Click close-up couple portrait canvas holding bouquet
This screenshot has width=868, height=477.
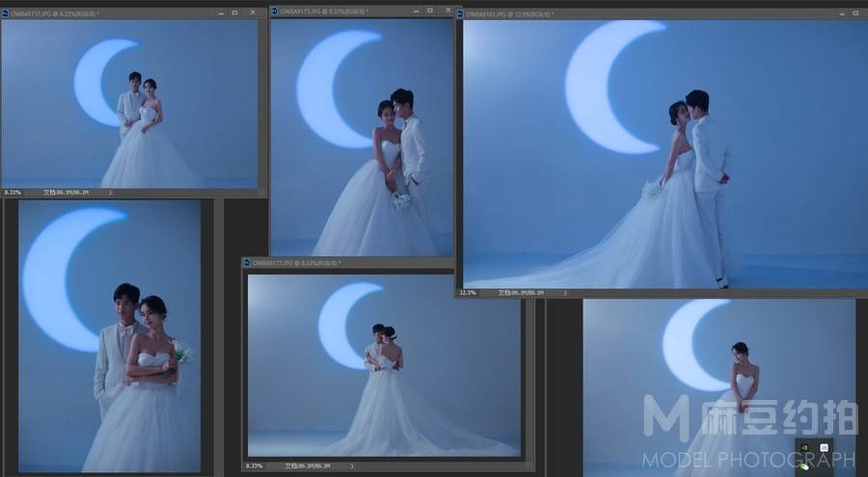coord(110,336)
